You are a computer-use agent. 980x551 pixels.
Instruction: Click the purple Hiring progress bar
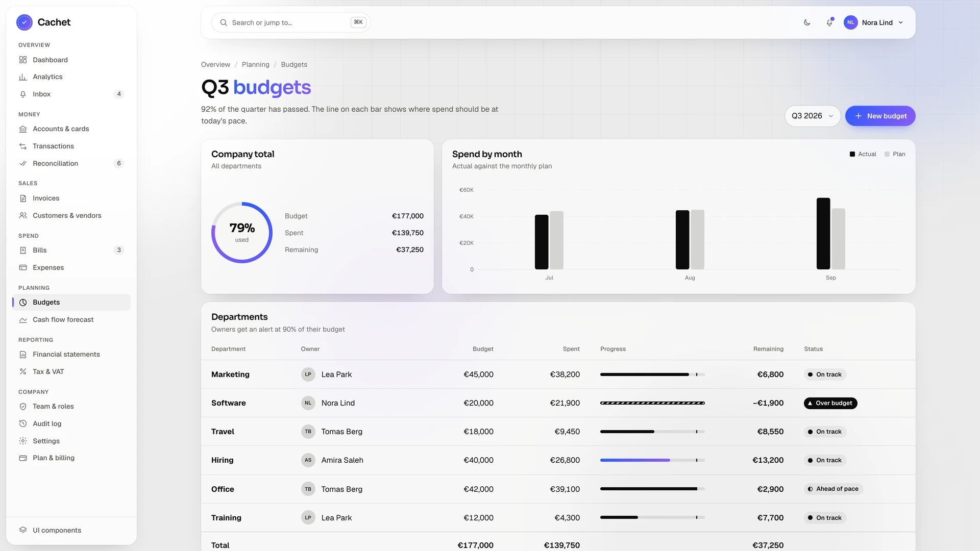coord(652,460)
